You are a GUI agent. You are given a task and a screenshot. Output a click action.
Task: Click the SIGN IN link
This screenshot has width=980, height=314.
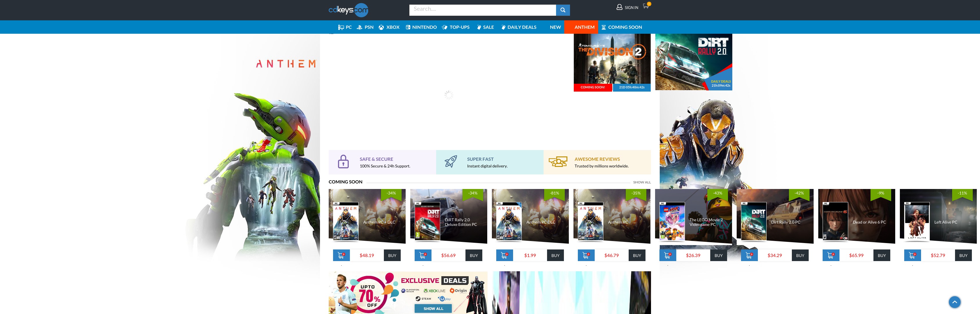tap(631, 8)
